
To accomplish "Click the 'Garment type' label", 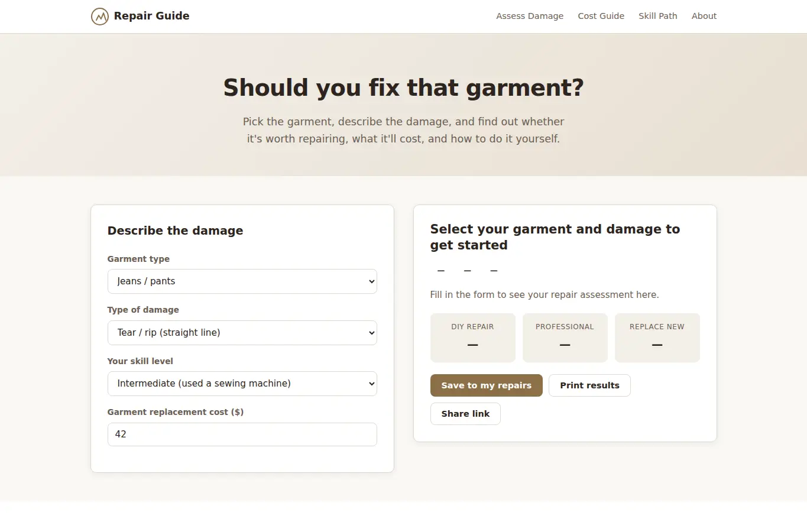I will [138, 259].
